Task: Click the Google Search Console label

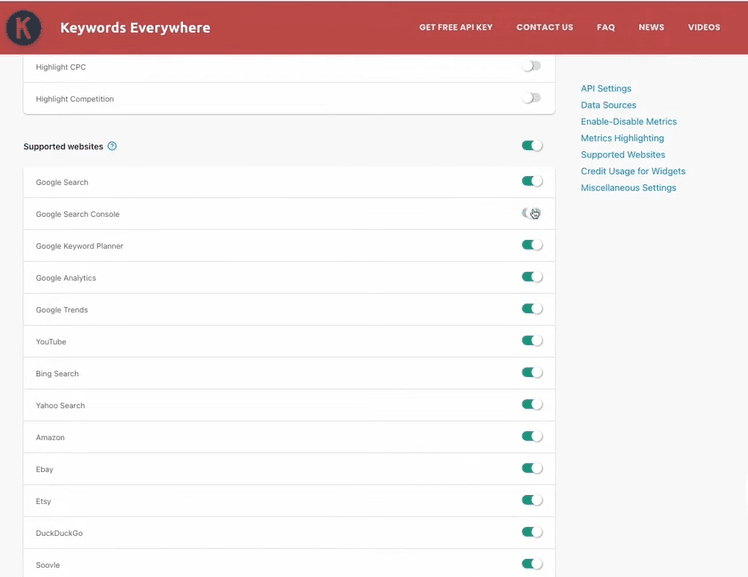Action: coord(77,215)
